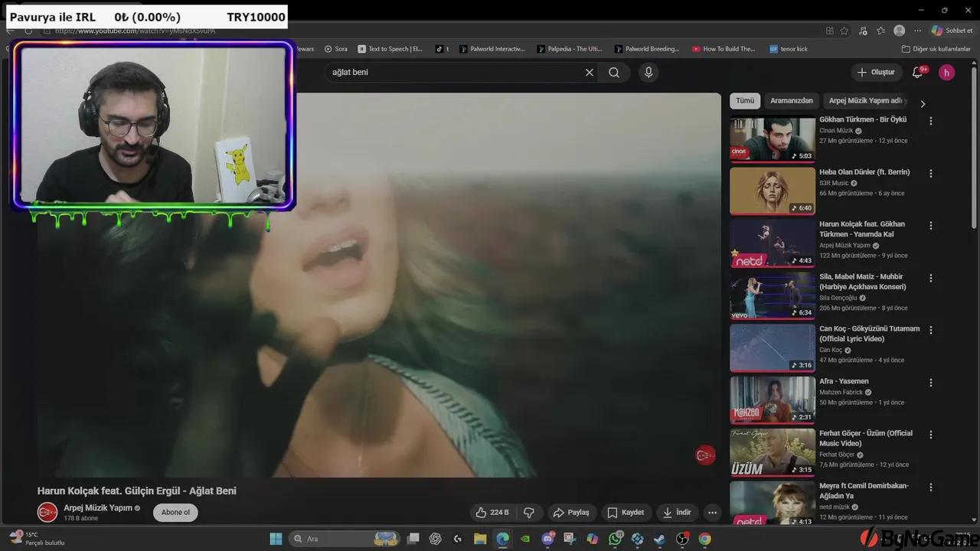Download video with İndir button
980x551 pixels.
point(678,513)
